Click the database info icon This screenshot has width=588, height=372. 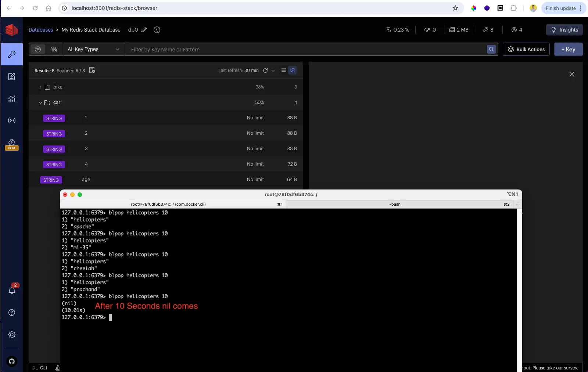click(x=157, y=30)
